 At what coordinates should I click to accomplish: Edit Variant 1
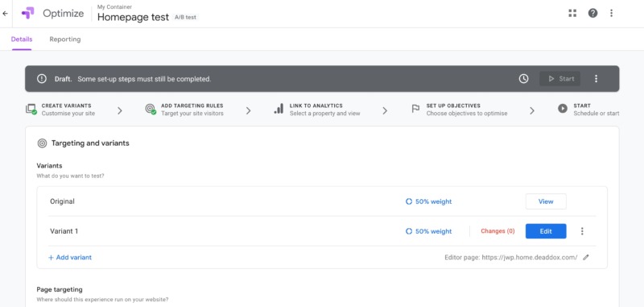[546, 231]
